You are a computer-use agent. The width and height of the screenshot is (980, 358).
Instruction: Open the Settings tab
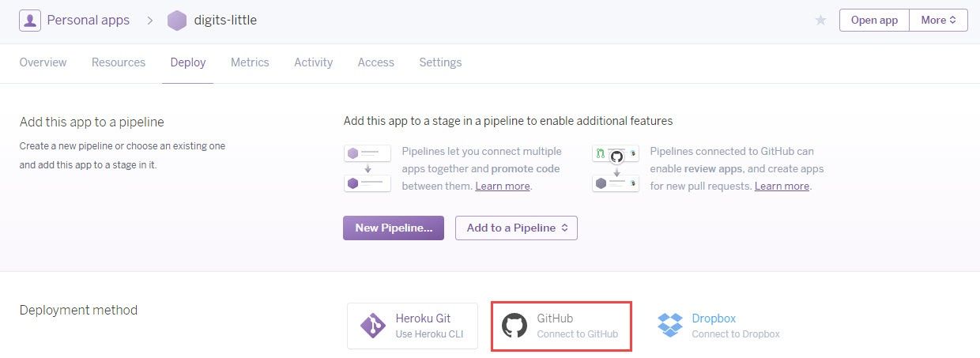point(440,62)
